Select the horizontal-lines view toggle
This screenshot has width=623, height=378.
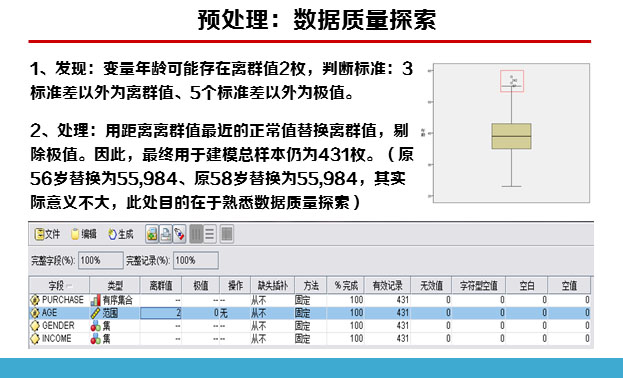pyautogui.click(x=210, y=234)
